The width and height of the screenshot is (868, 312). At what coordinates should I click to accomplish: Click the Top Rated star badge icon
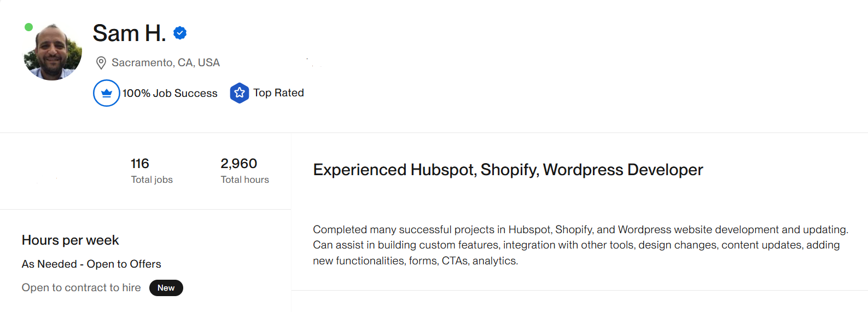tap(240, 93)
